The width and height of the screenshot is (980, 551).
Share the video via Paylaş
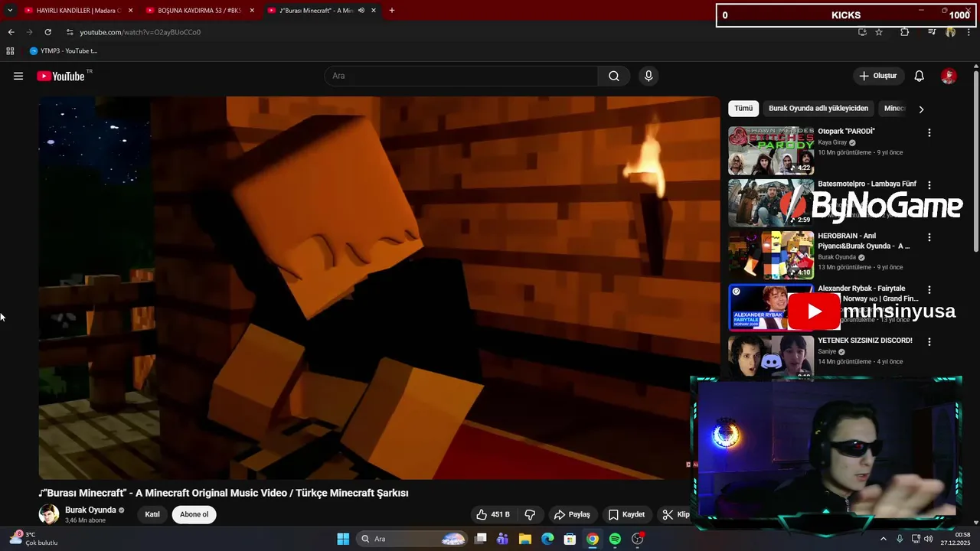pos(572,514)
